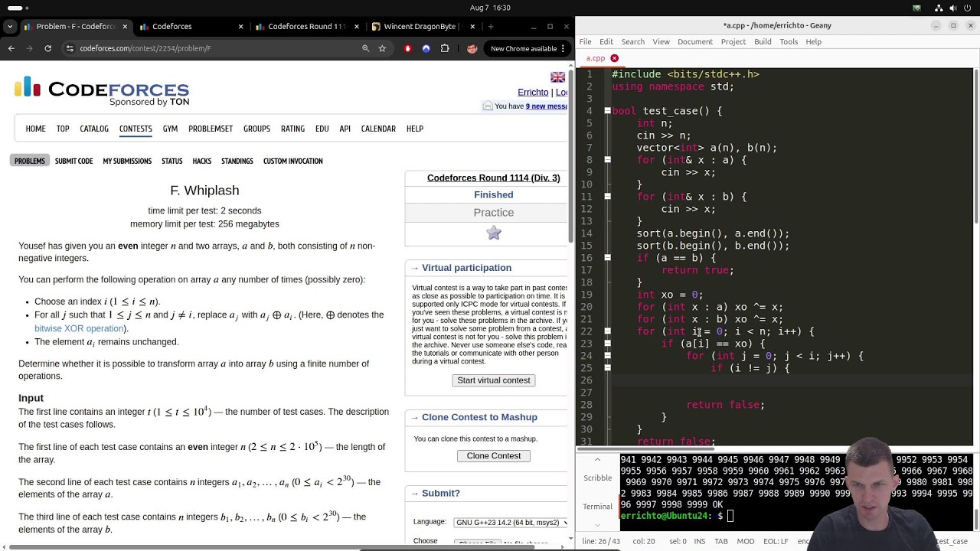980x551 pixels.
Task: Open the Project menu in Geany
Action: [x=733, y=41]
